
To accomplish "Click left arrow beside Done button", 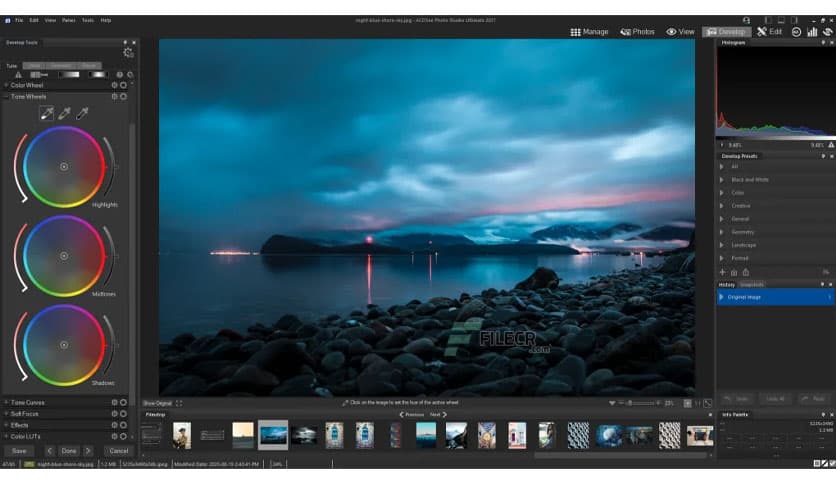I will (50, 451).
